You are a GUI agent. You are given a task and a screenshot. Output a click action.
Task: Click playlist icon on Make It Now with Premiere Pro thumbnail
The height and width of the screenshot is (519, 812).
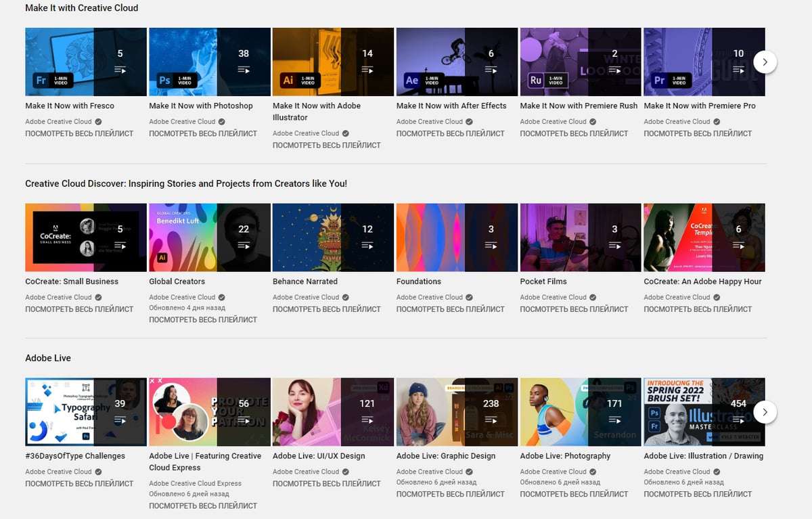tap(738, 70)
